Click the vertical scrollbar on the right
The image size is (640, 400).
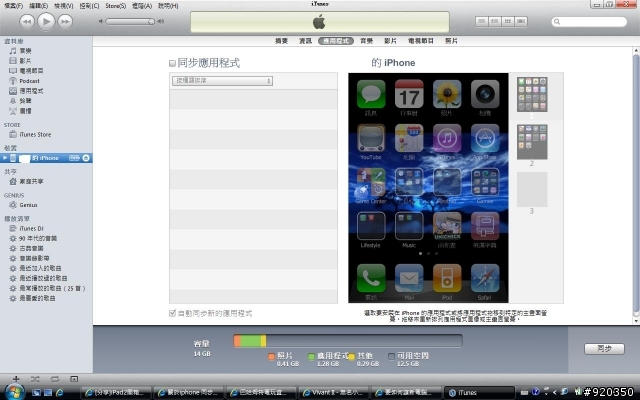point(636,184)
